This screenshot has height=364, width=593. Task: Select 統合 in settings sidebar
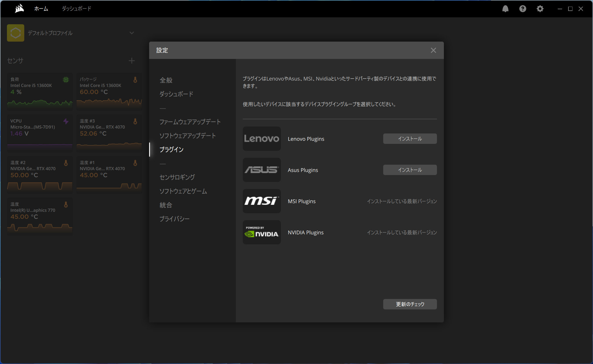click(x=166, y=205)
